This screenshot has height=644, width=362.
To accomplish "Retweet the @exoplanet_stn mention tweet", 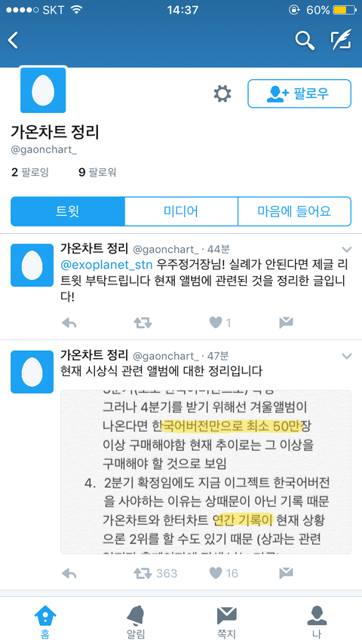I will pyautogui.click(x=143, y=323).
